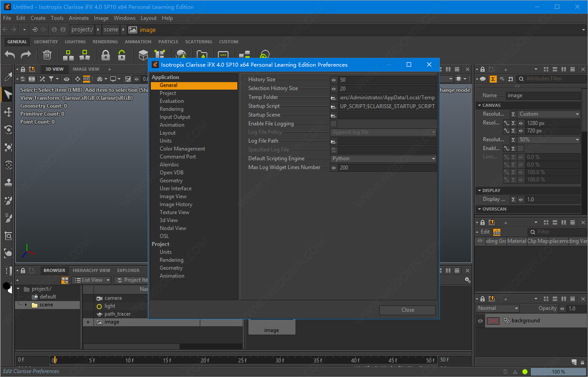Click the Close button in Preferences dialog
Screen dimensions: 588x377
pos(408,310)
